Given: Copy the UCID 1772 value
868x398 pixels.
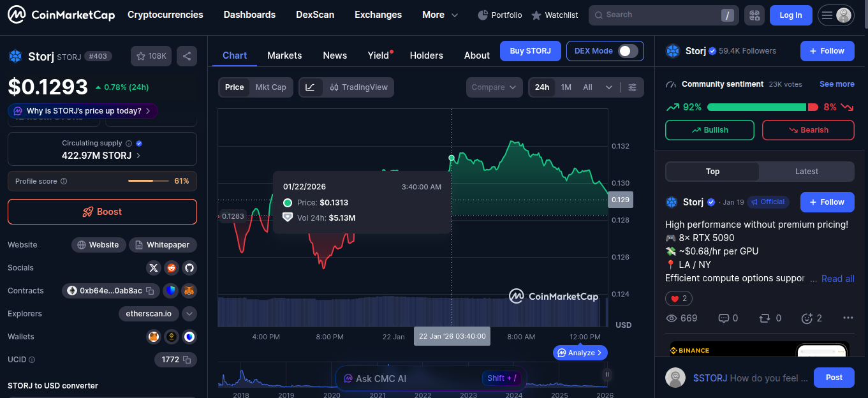Looking at the screenshot, I should coord(187,360).
